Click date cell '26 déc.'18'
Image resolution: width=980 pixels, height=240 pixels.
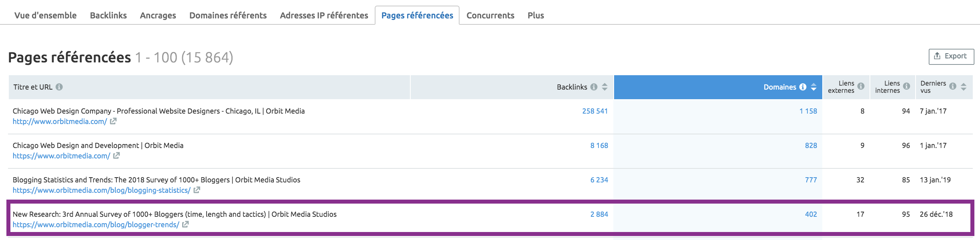(x=936, y=214)
